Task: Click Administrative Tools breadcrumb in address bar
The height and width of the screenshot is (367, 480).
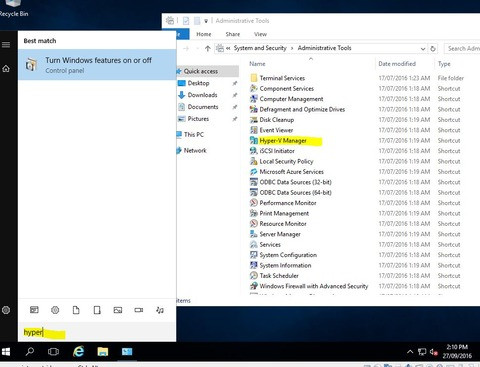Action: [x=324, y=48]
